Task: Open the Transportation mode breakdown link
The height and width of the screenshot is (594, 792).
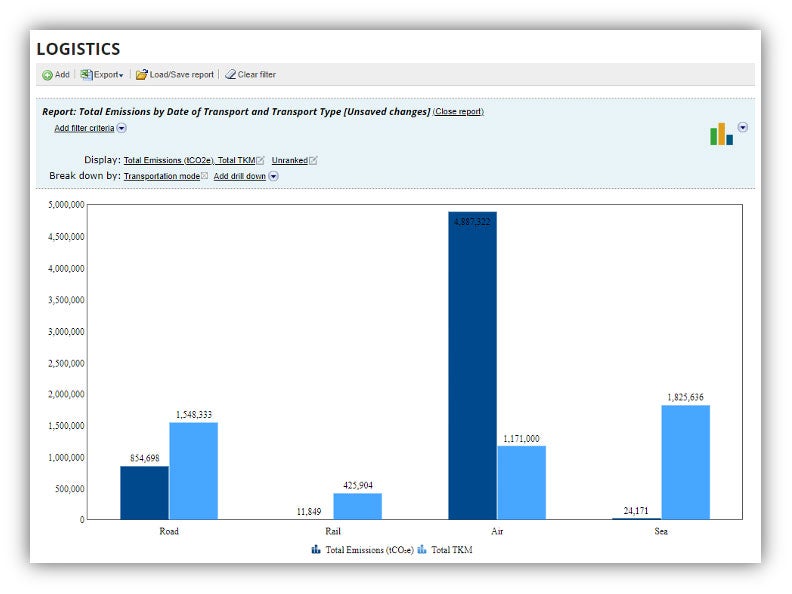Action: click(161, 176)
